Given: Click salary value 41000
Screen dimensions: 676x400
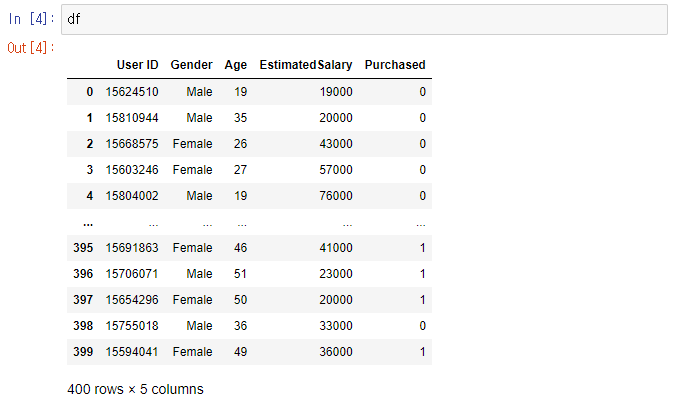Looking at the screenshot, I should pos(336,248).
